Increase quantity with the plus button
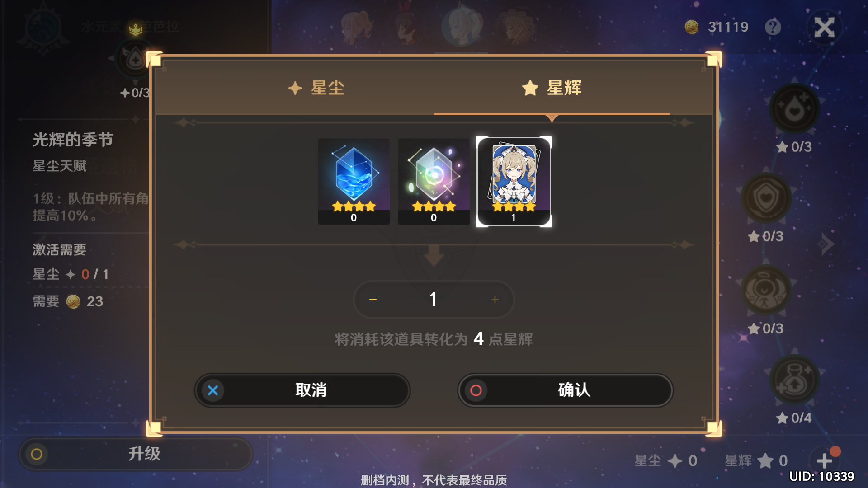Image resolution: width=868 pixels, height=488 pixels. pyautogui.click(x=495, y=300)
